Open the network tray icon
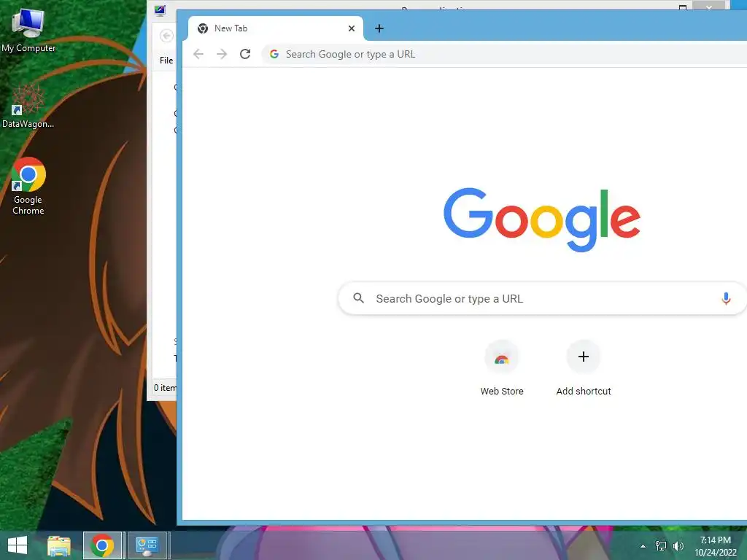Viewport: 747px width, 560px height. (x=661, y=546)
